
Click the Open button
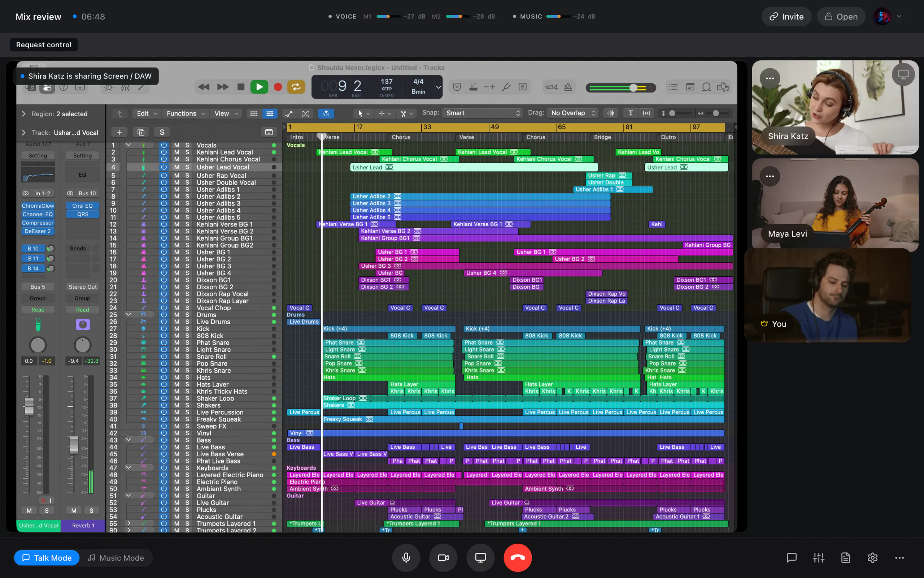(x=841, y=17)
